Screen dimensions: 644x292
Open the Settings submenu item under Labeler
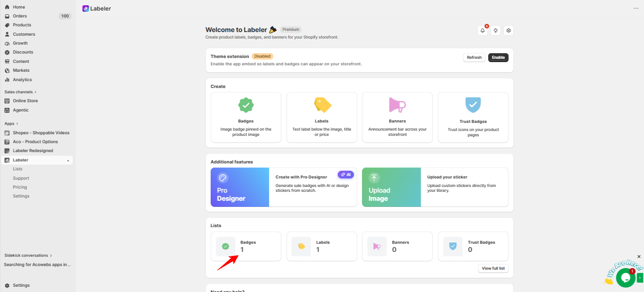pos(21,196)
